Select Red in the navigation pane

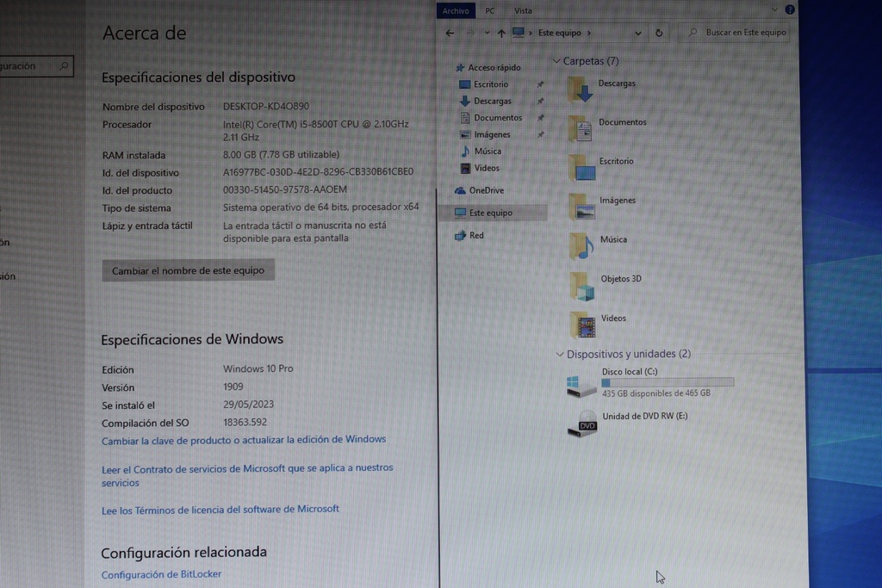click(469, 236)
